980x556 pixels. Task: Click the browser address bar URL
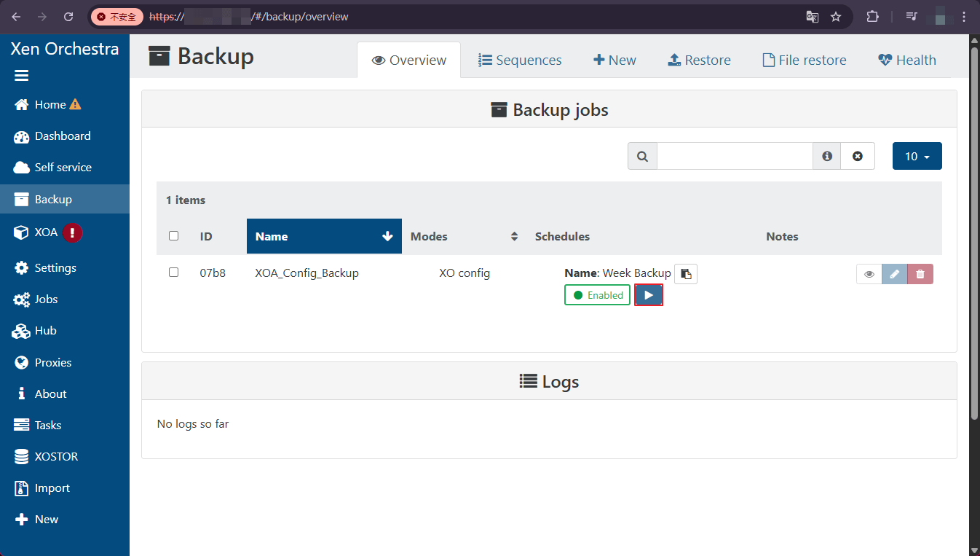(x=248, y=16)
